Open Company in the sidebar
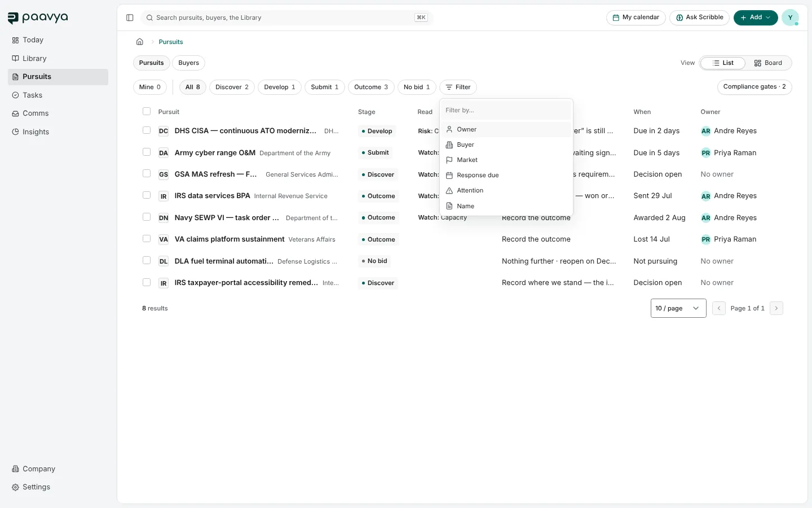This screenshot has width=812, height=508. click(58, 469)
